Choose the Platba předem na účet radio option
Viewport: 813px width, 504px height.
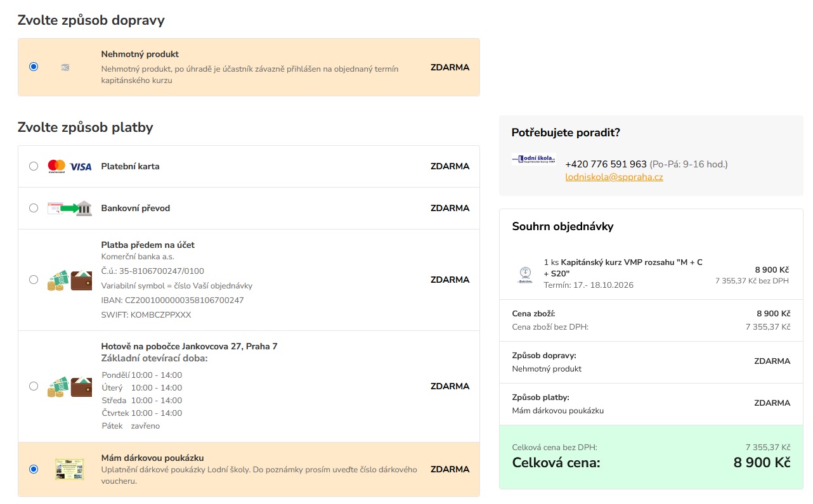click(x=34, y=280)
